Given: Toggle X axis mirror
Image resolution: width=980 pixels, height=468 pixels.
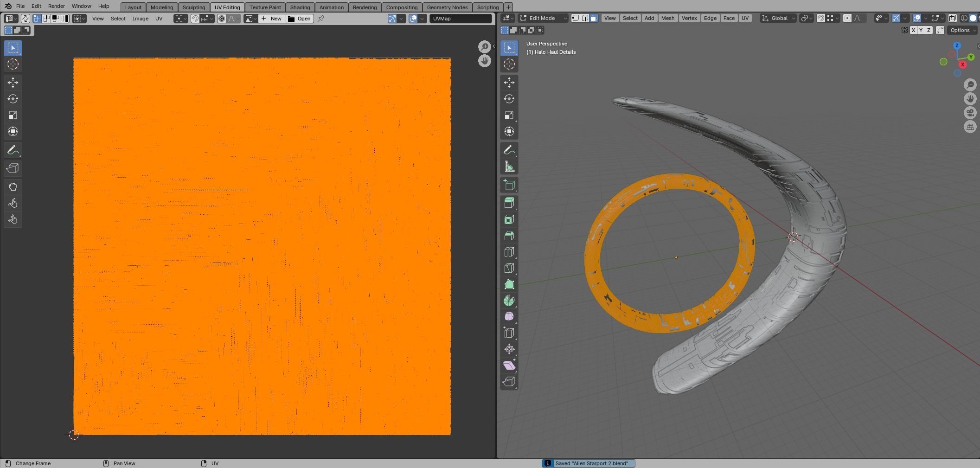Looking at the screenshot, I should [x=913, y=30].
